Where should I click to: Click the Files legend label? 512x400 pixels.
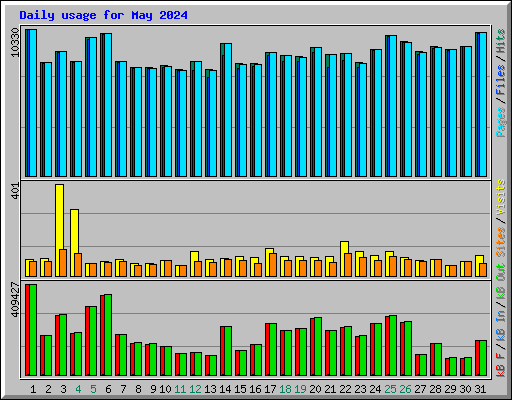click(500, 80)
